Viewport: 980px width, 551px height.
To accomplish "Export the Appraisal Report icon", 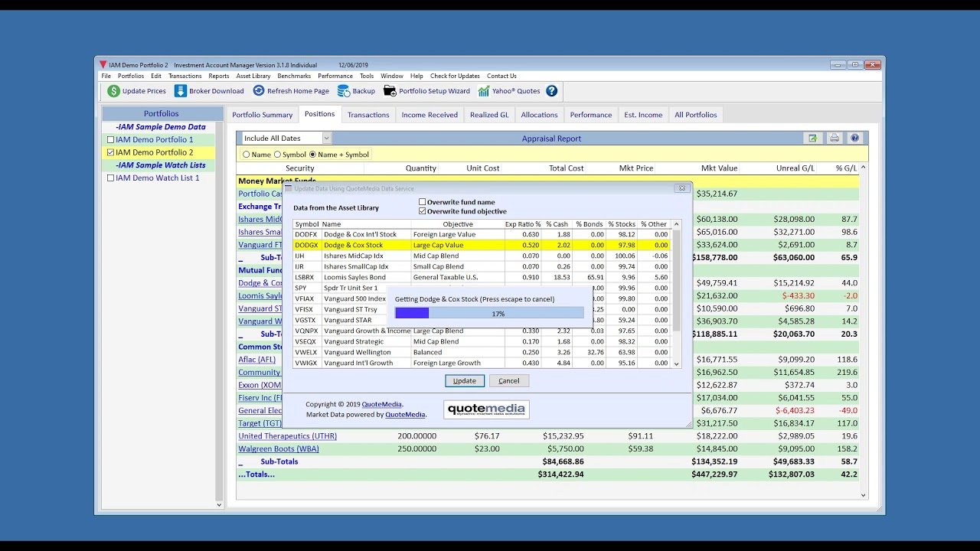I will (x=812, y=139).
